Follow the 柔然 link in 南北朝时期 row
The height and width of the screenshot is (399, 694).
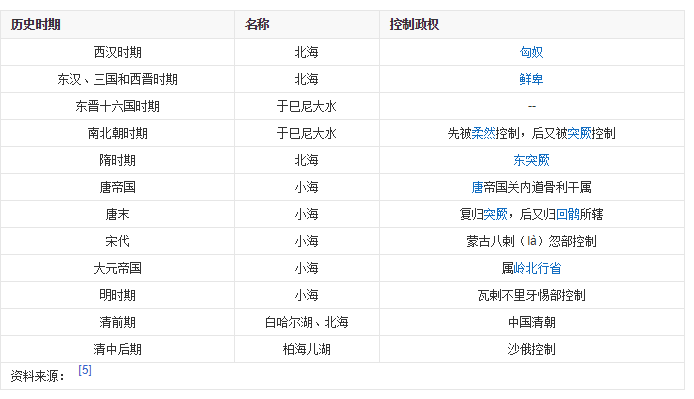483,133
